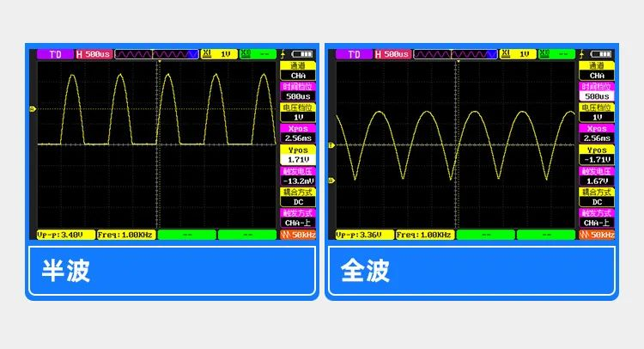Click the Ypos -1.71V item
644x349 pixels.
[x=597, y=155]
